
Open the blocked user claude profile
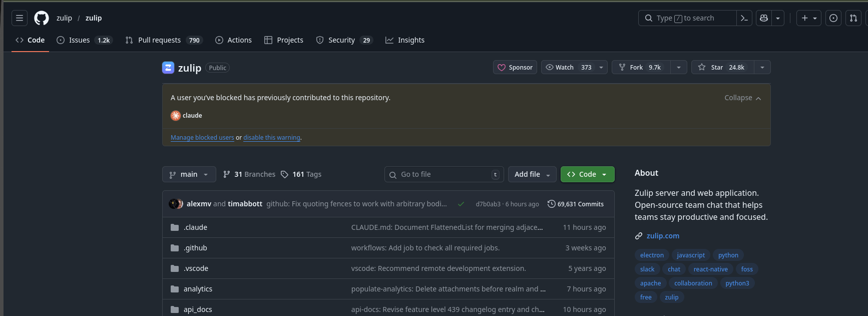(x=192, y=116)
